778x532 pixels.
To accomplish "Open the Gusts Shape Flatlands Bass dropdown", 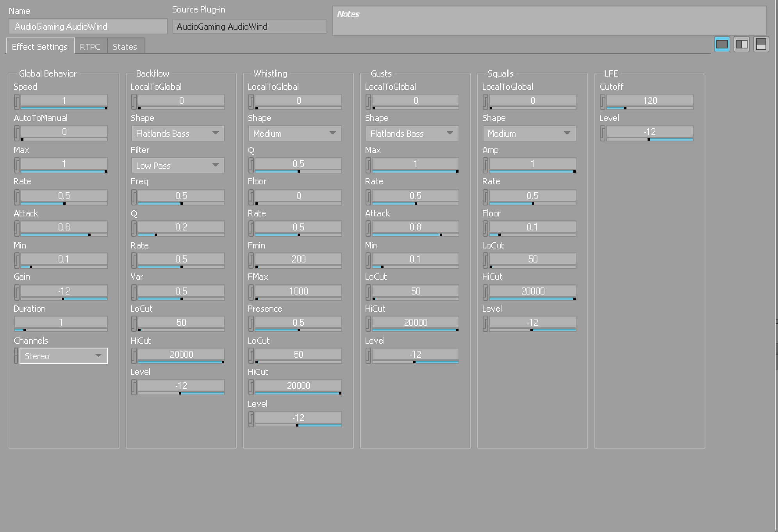I will (412, 133).
